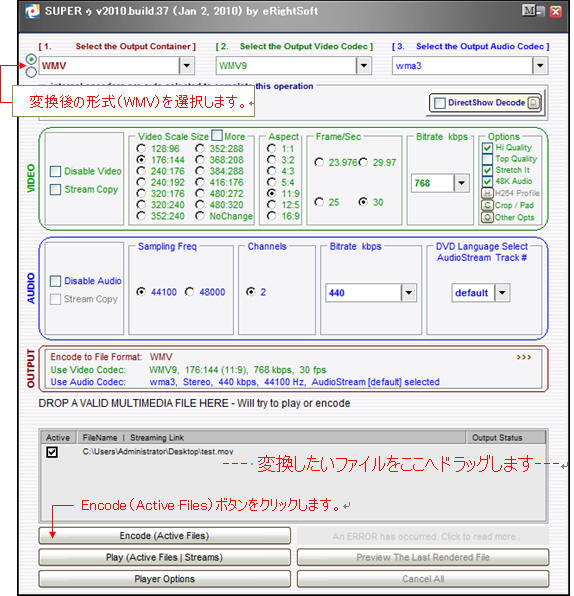Toggle the 48K Audio option

487,181
